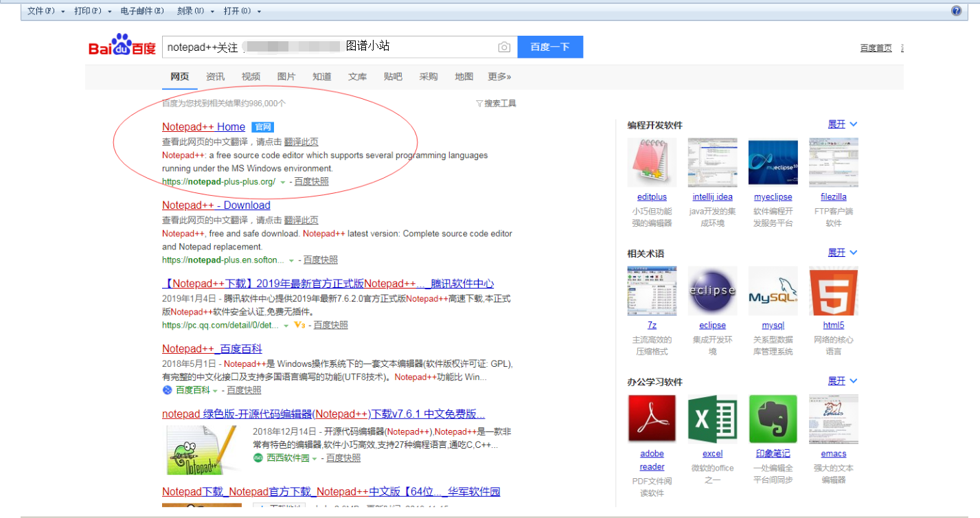Open the Notepad++ - Download result link
The height and width of the screenshot is (518, 980).
[x=216, y=205]
